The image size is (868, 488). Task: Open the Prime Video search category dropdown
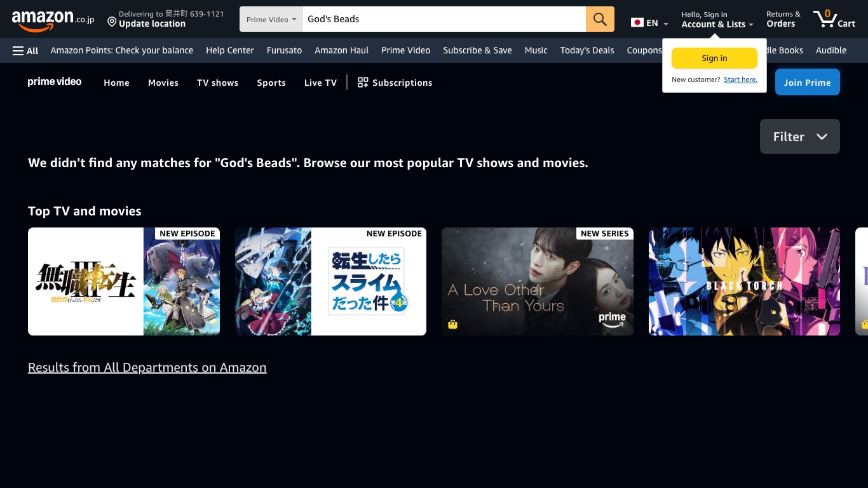(271, 19)
